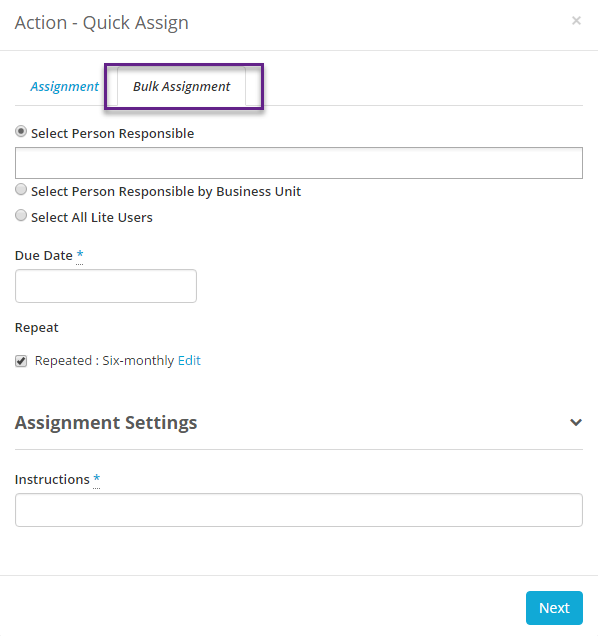Expand Assignment Settings with chevron arrow
Screen dimensions: 598x636
[x=576, y=423]
